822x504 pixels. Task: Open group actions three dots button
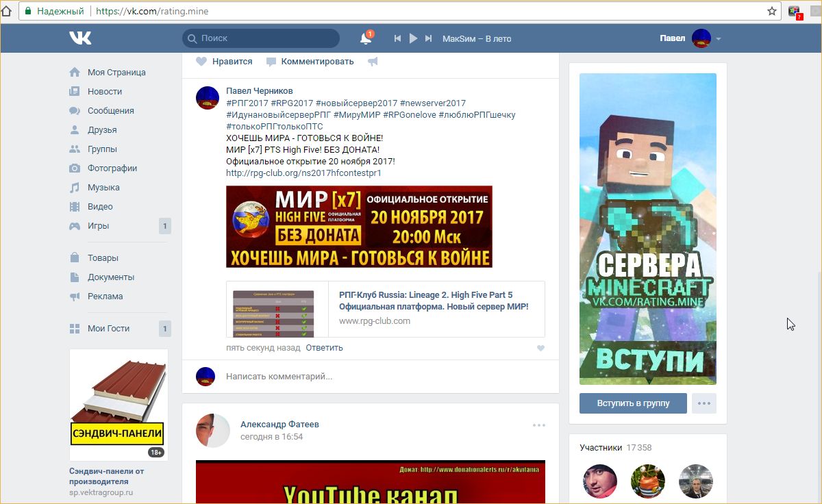click(x=704, y=403)
